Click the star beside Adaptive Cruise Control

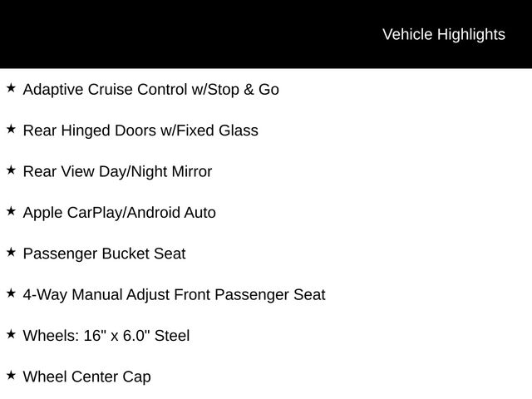11,88
